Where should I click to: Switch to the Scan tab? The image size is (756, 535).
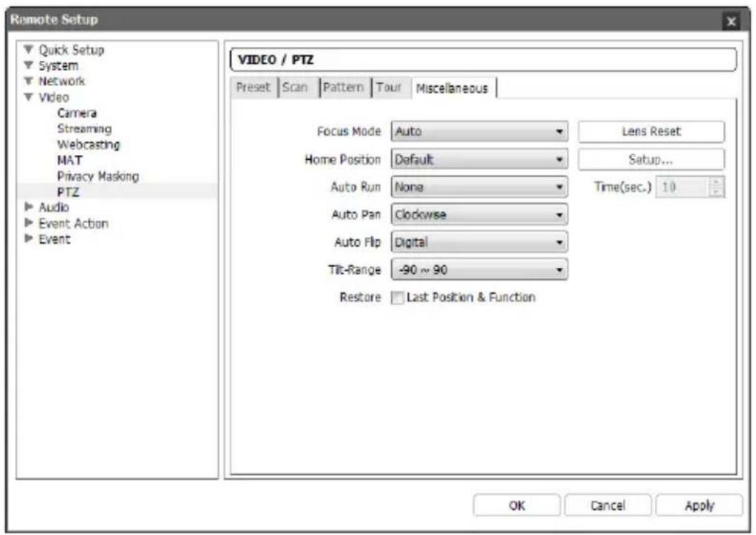click(298, 88)
